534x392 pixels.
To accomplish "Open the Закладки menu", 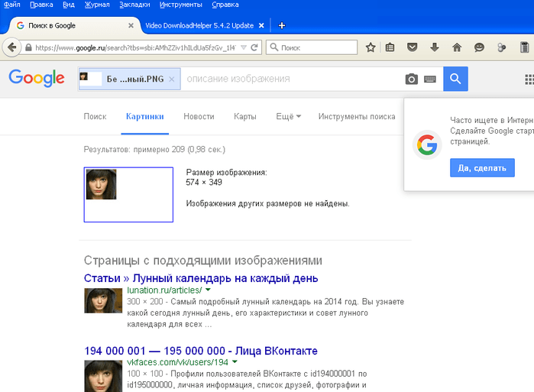I will [134, 5].
